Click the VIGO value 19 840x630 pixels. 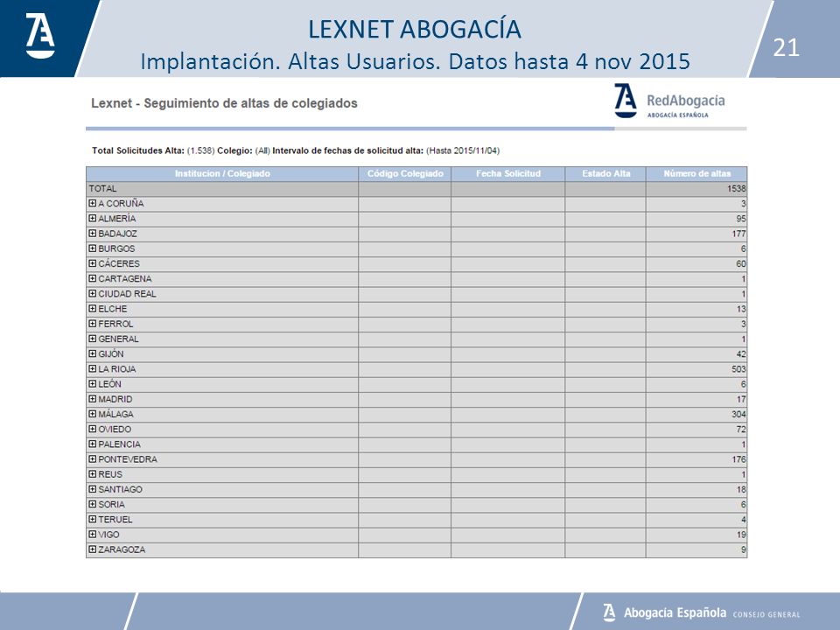(741, 534)
